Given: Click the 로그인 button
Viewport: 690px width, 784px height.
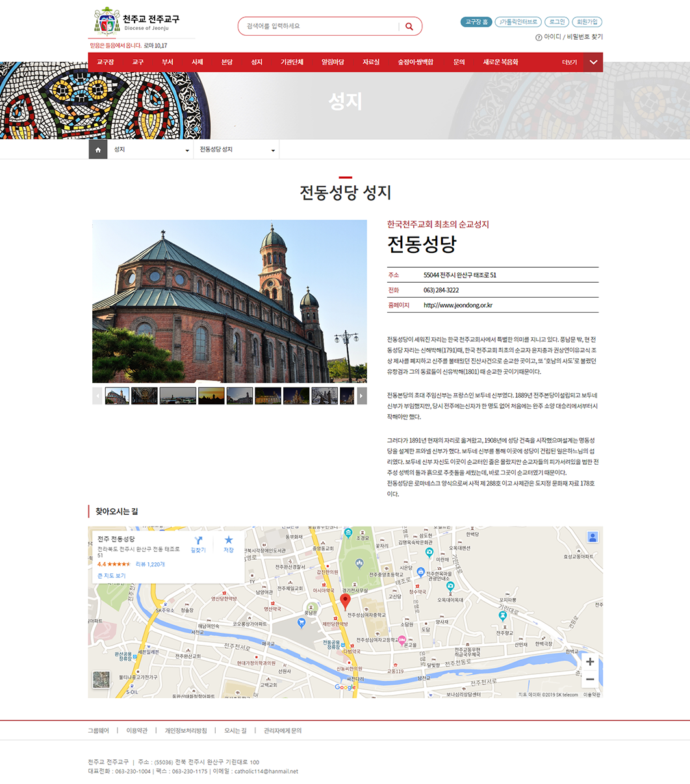Looking at the screenshot, I should (x=557, y=22).
